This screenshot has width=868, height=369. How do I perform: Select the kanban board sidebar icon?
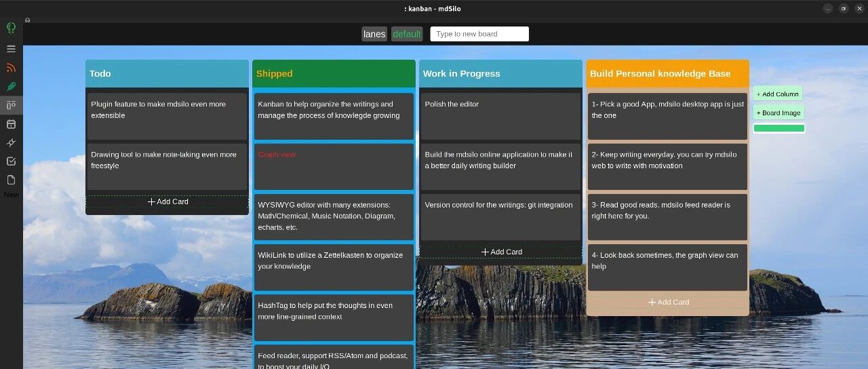coord(11,105)
